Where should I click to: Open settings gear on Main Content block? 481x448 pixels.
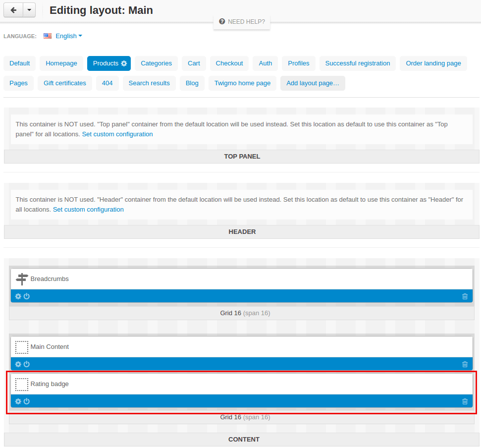pyautogui.click(x=18, y=364)
